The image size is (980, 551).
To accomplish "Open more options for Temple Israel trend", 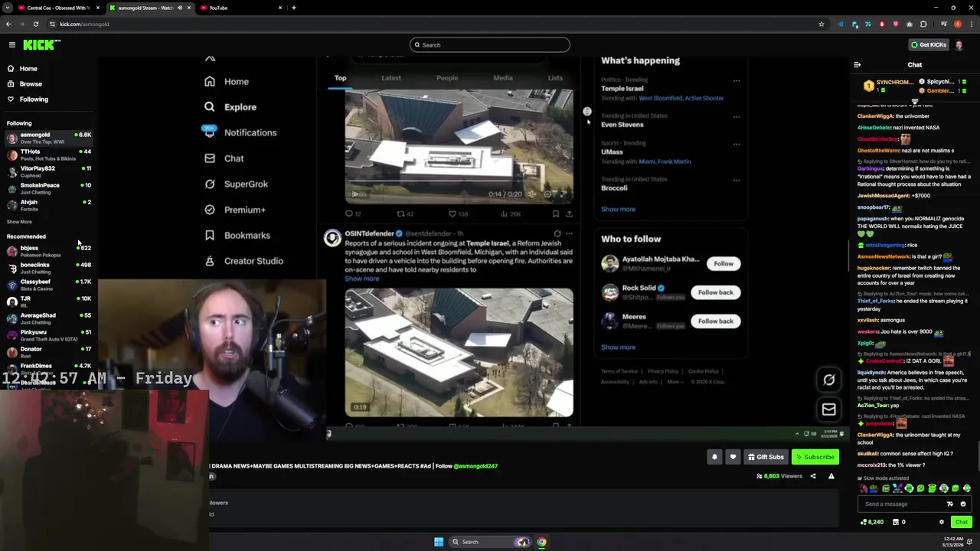I will tap(737, 81).
